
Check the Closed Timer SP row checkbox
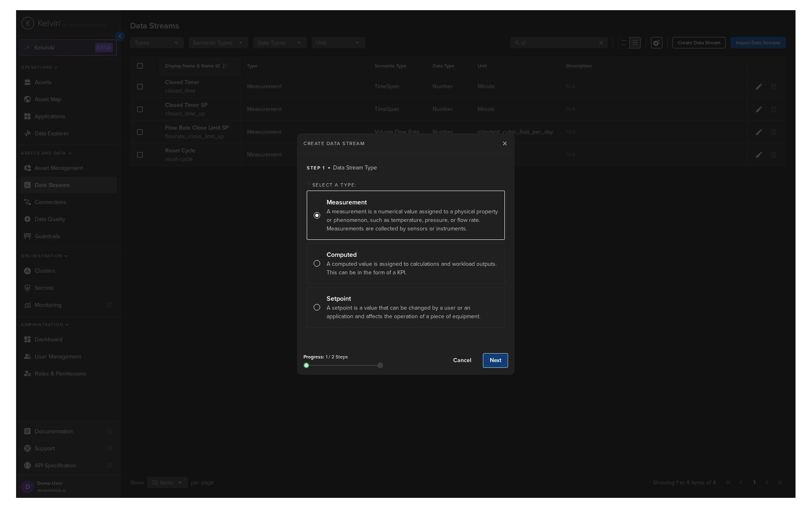tap(140, 109)
